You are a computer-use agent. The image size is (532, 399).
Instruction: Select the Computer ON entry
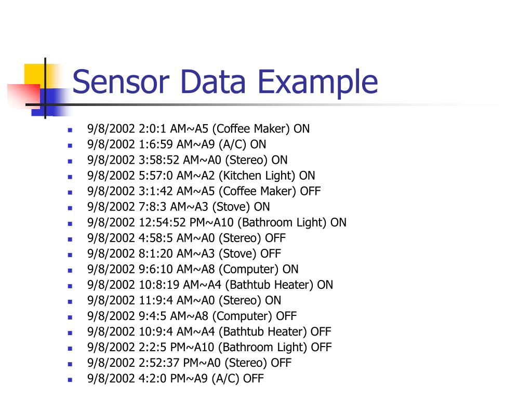pyautogui.click(x=193, y=270)
